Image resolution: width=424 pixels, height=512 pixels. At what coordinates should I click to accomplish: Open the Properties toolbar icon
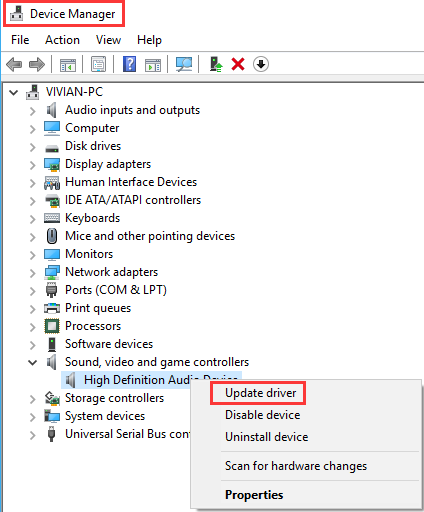[98, 64]
